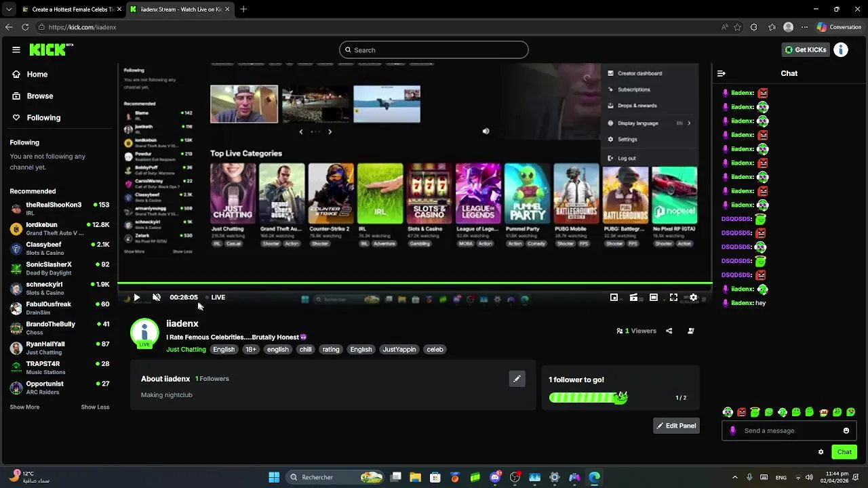Collapse the chat panel arrow icon

[722, 73]
